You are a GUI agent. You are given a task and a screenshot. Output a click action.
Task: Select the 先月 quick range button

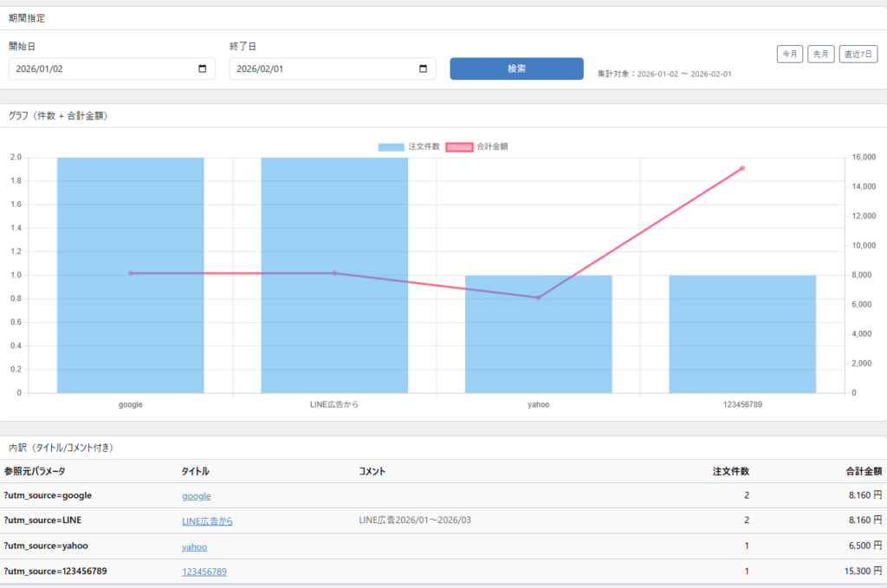point(821,55)
